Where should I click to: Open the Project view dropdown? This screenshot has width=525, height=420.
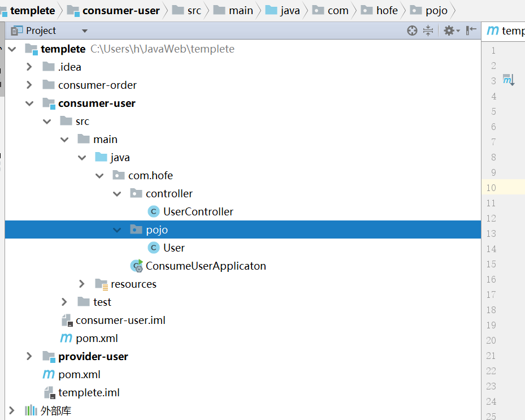tap(85, 31)
